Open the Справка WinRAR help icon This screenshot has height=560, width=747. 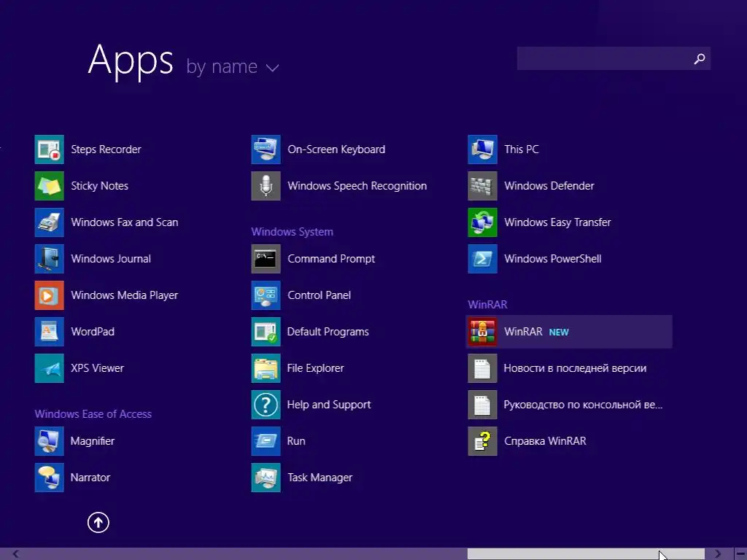coord(483,441)
